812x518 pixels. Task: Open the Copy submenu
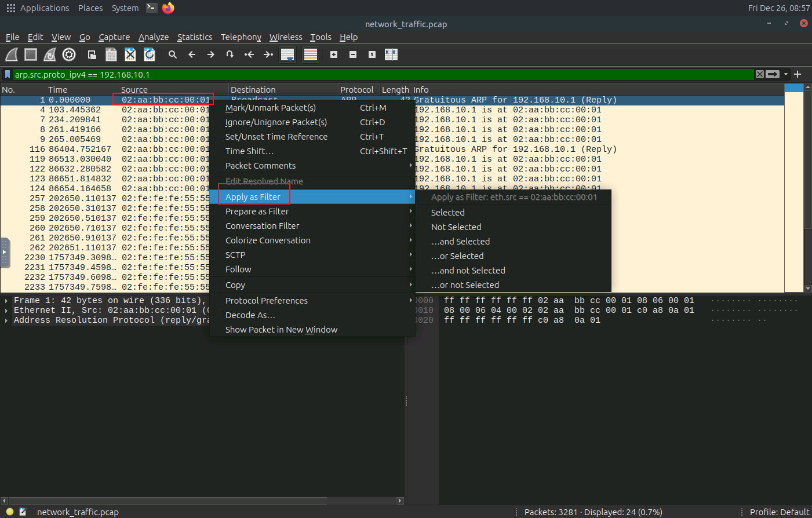[x=312, y=285]
